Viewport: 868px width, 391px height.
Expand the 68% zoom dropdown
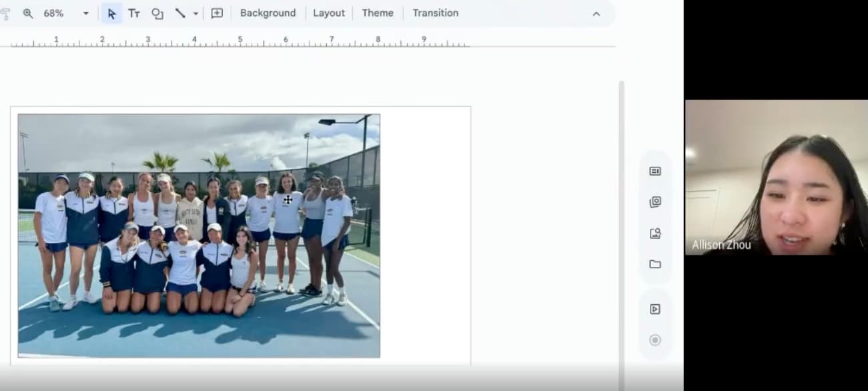(x=85, y=13)
